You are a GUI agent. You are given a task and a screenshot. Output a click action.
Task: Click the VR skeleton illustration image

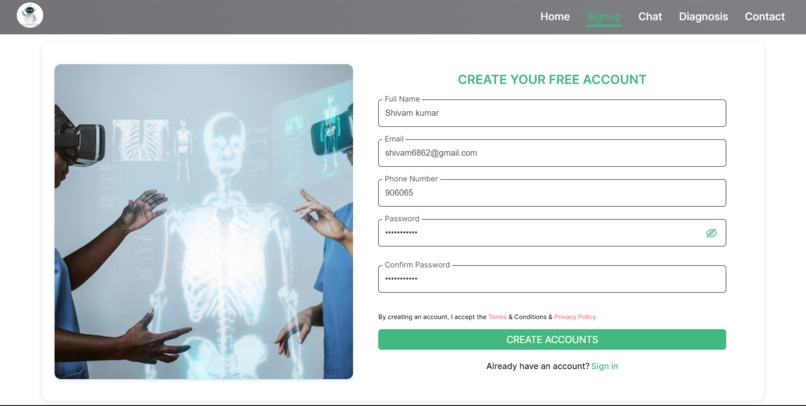tap(204, 222)
